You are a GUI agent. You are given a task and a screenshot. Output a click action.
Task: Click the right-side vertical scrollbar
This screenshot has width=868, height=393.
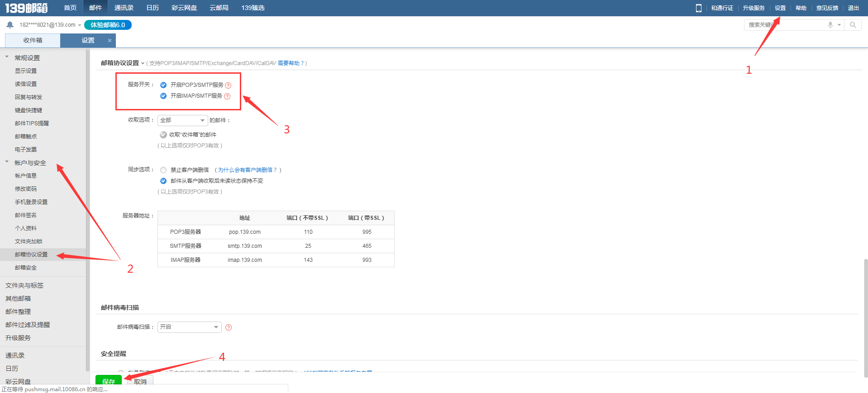click(865, 317)
